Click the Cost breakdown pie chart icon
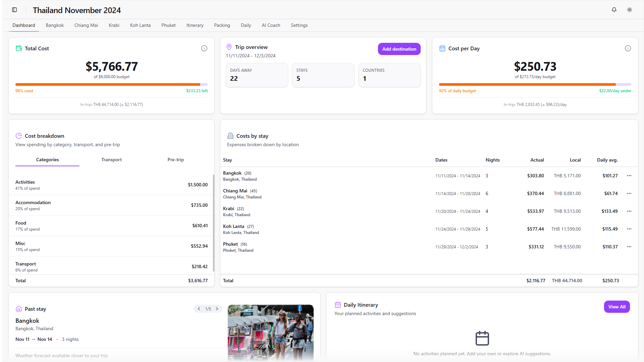Screen dimensions: 644x362 [x=18, y=136]
